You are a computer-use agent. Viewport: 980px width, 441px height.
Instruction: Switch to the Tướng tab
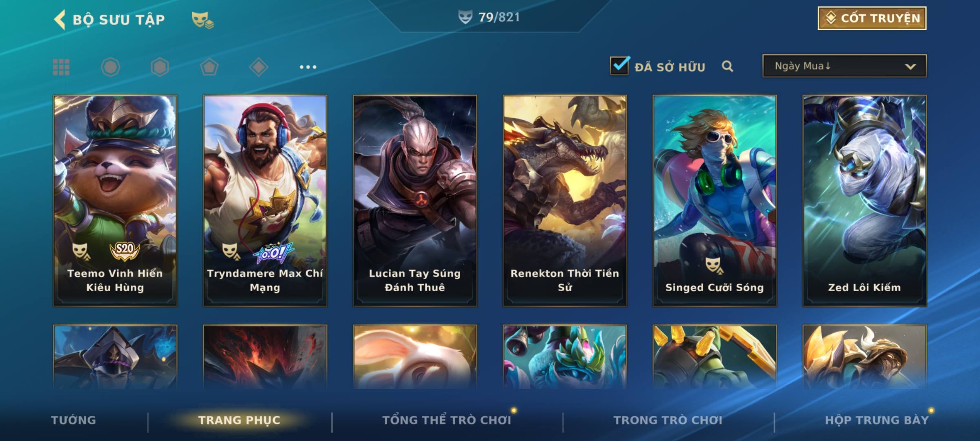[73, 420]
